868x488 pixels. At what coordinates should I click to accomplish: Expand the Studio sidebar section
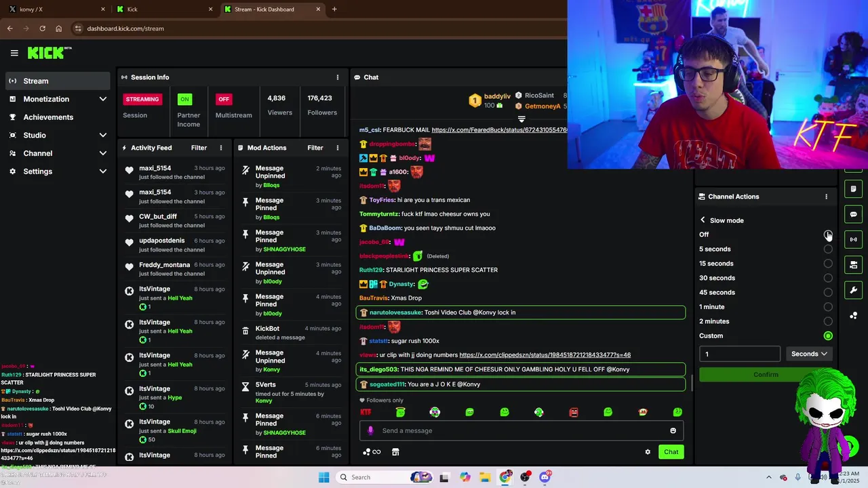tap(102, 136)
